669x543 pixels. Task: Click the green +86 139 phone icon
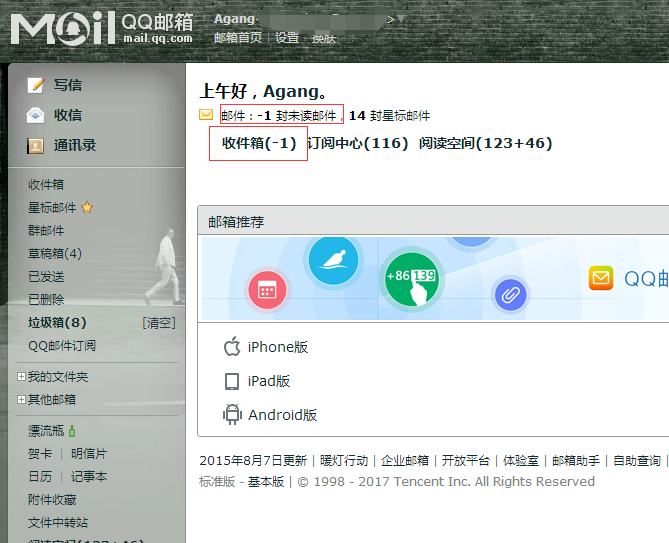(411, 279)
